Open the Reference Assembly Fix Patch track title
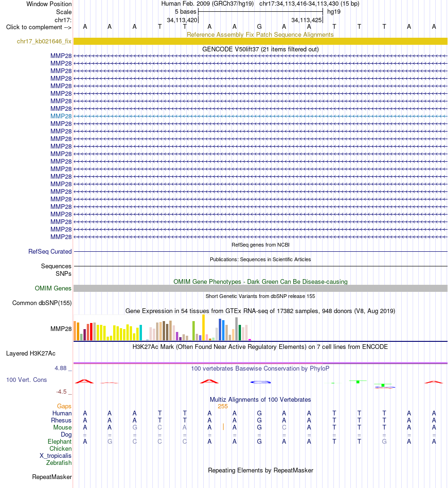The width and height of the screenshot is (448, 488). click(x=260, y=34)
